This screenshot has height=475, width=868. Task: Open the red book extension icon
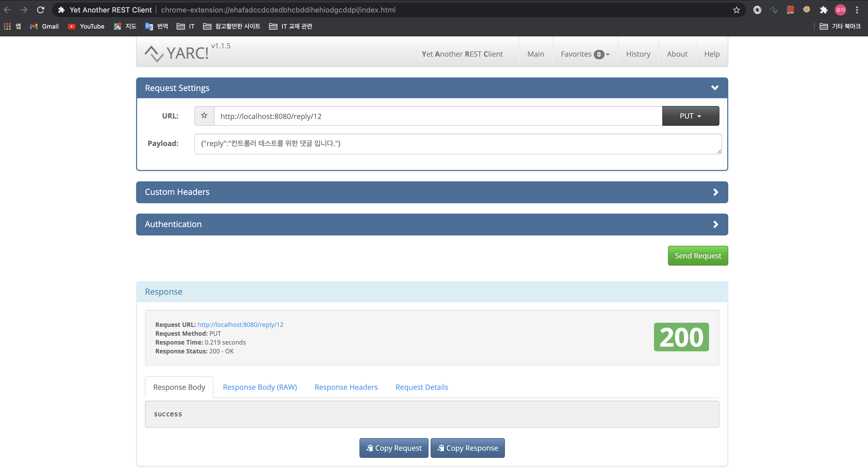click(x=790, y=10)
